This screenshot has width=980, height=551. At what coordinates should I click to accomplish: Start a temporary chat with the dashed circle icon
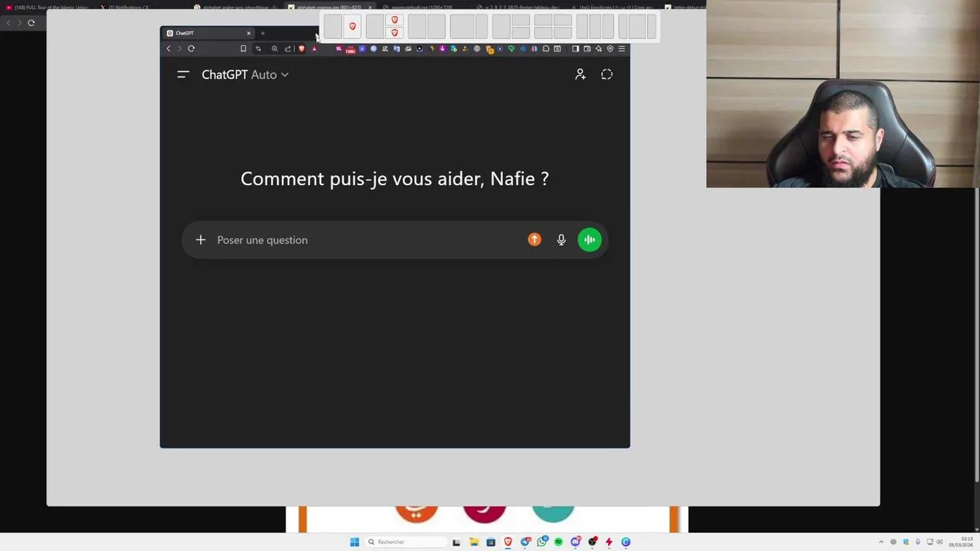pyautogui.click(x=607, y=74)
